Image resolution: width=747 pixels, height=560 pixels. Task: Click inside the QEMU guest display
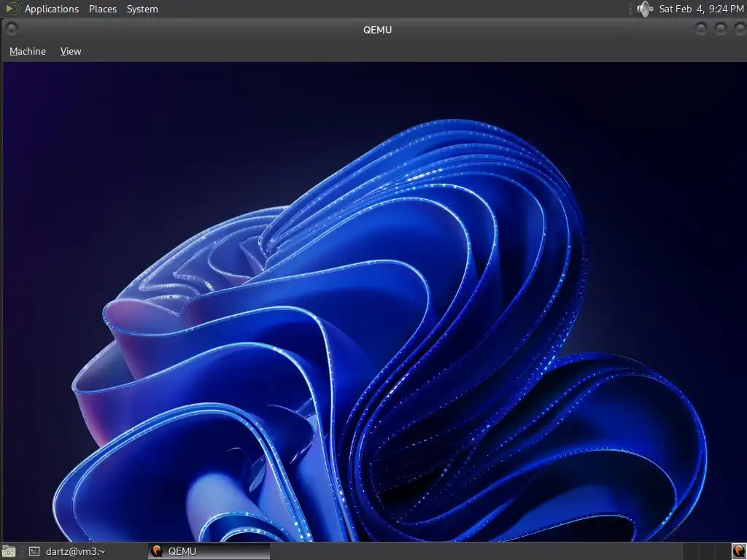click(x=374, y=302)
